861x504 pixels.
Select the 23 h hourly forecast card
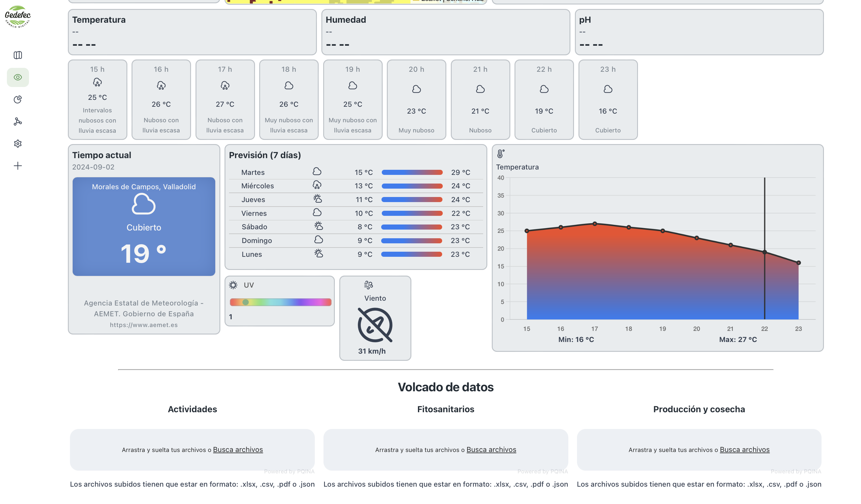(x=607, y=100)
